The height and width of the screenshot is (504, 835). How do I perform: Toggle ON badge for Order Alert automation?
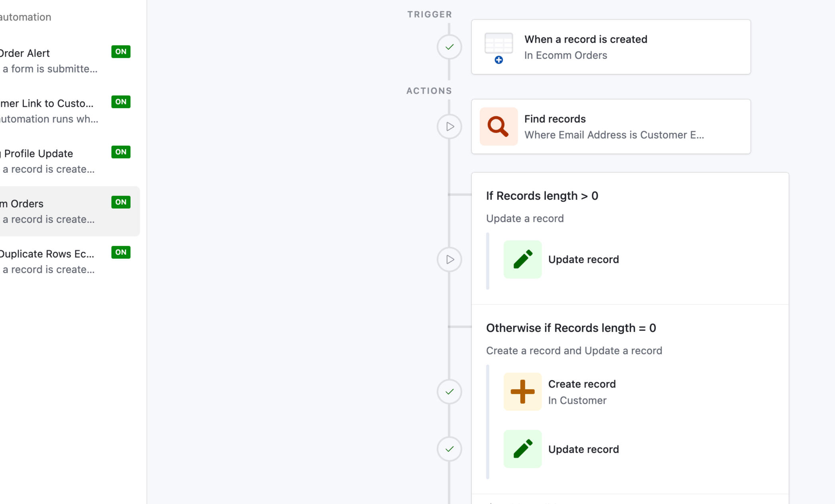point(121,52)
